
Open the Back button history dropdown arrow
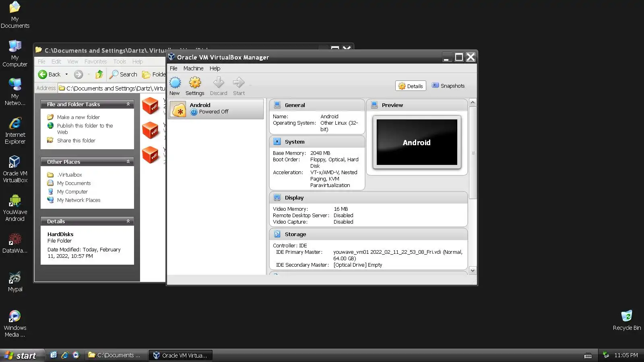(x=66, y=74)
